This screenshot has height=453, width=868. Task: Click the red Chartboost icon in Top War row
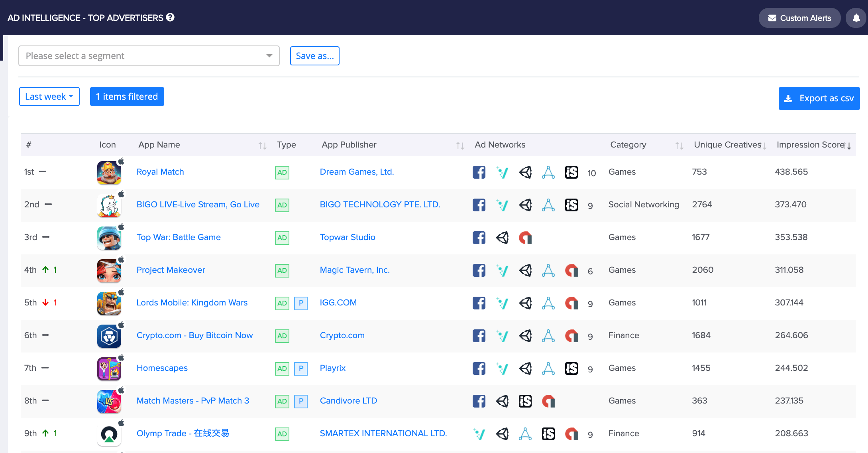[x=525, y=238]
